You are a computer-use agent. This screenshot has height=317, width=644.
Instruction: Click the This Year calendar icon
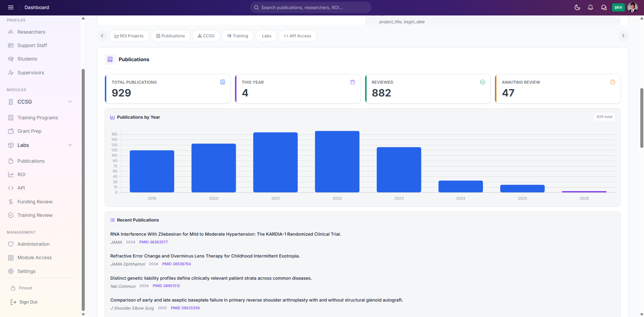coord(352,82)
